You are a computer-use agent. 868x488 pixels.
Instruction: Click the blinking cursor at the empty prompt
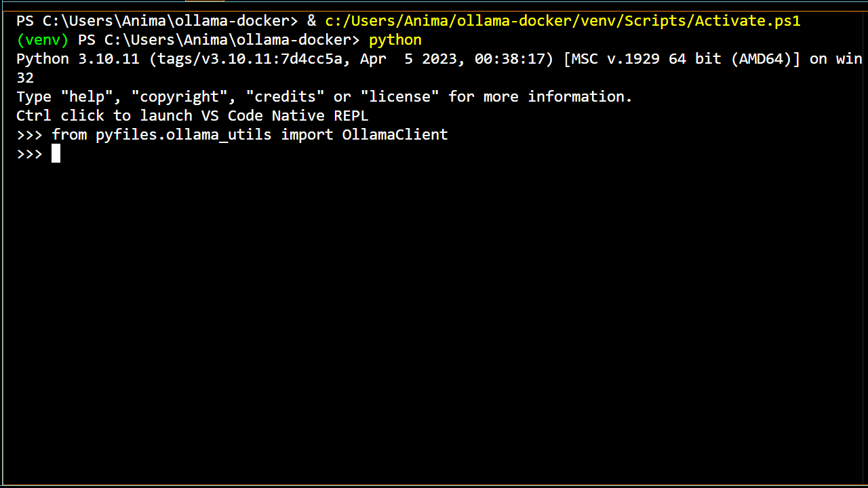pyautogui.click(x=56, y=154)
